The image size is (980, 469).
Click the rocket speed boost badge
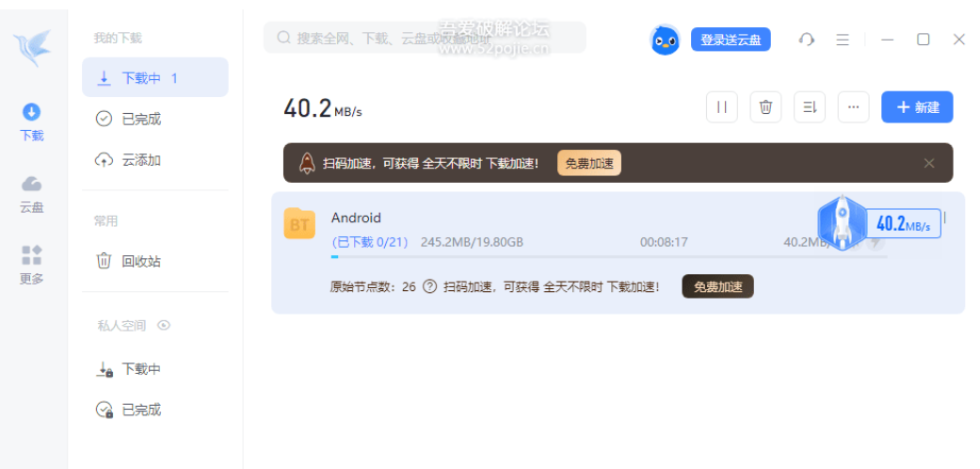[841, 223]
